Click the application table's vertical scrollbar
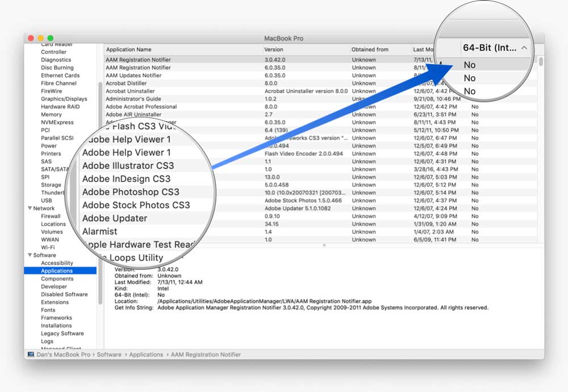The height and width of the screenshot is (392, 568). pyautogui.click(x=541, y=62)
